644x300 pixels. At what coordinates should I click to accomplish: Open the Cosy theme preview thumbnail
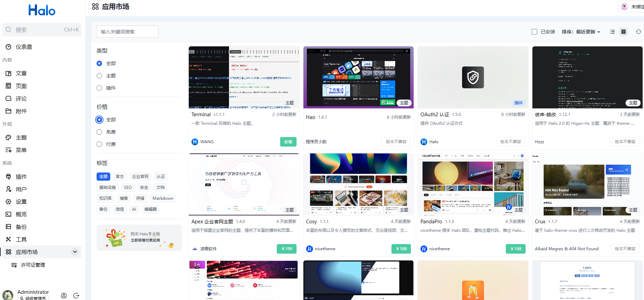pos(358,184)
